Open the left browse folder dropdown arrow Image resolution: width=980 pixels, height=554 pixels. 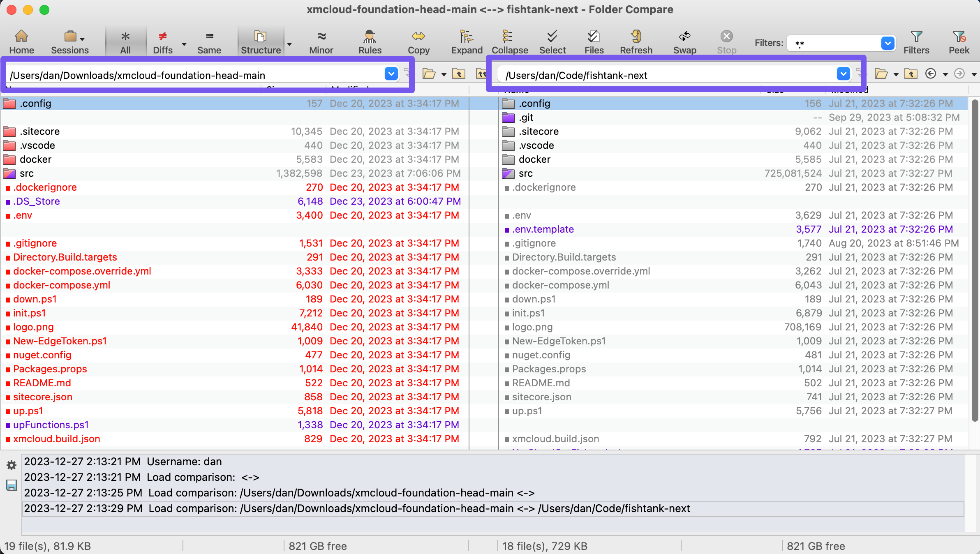444,74
